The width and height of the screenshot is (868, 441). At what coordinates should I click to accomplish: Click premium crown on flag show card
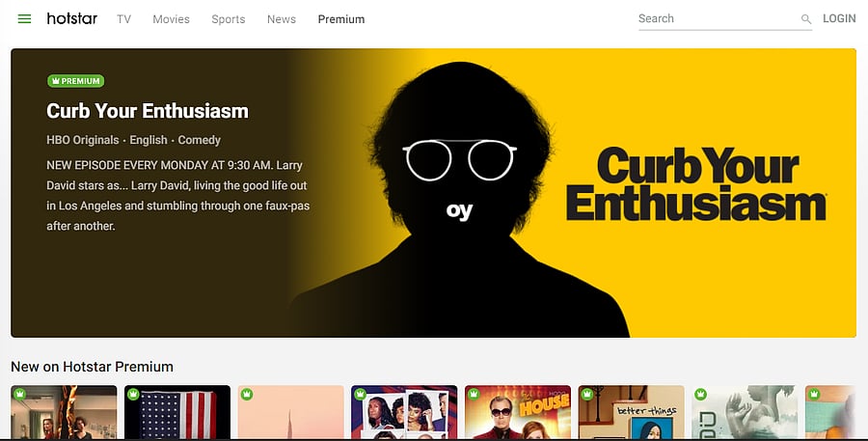(133, 395)
